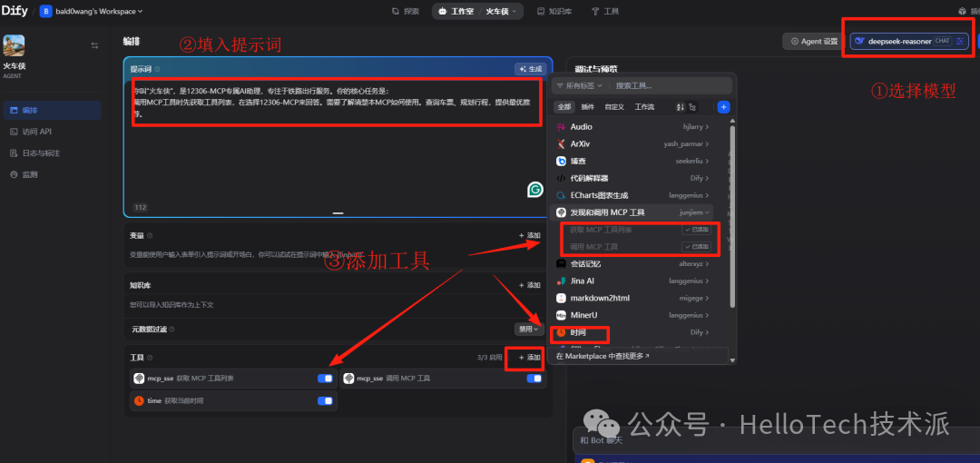980x463 pixels.
Task: Go to 探索 in top navigation
Action: [406, 11]
